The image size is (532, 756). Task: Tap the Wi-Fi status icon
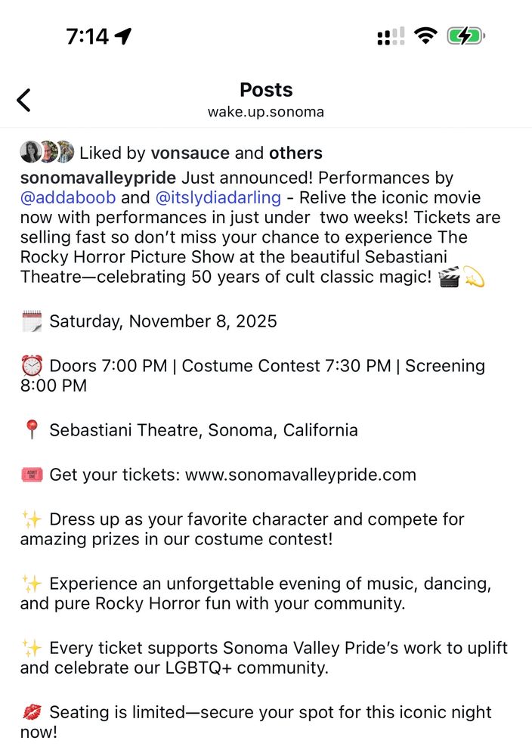coord(426,36)
